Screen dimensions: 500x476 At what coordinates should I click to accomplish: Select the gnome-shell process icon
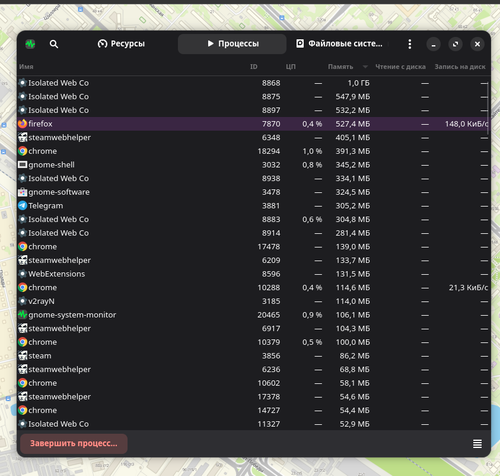coord(22,165)
